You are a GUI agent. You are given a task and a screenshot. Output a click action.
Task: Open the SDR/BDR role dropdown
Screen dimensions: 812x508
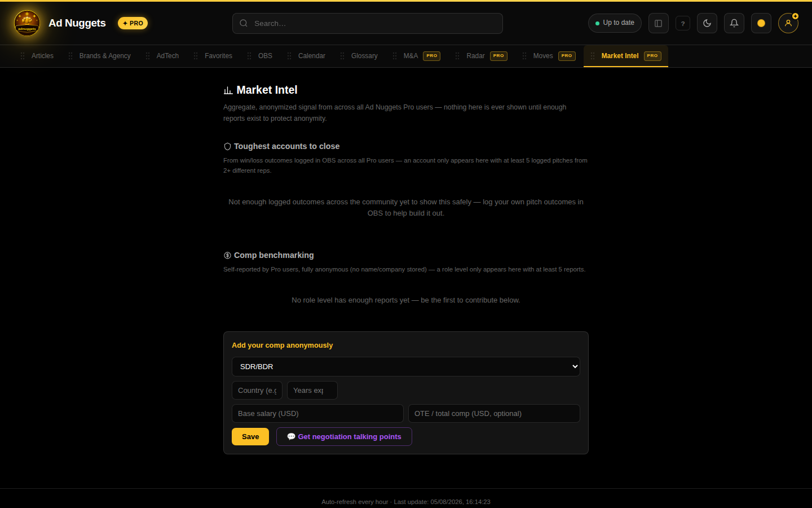click(406, 367)
